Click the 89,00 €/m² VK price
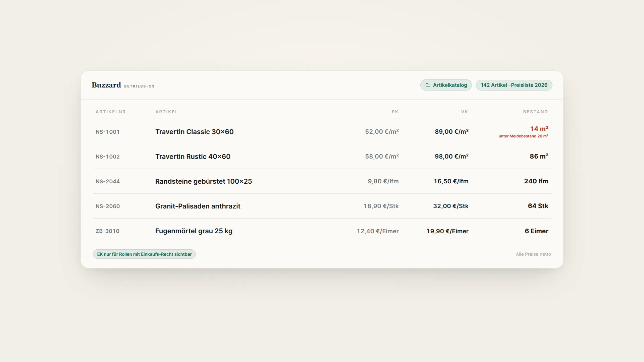This screenshot has height=362, width=644. 451,132
